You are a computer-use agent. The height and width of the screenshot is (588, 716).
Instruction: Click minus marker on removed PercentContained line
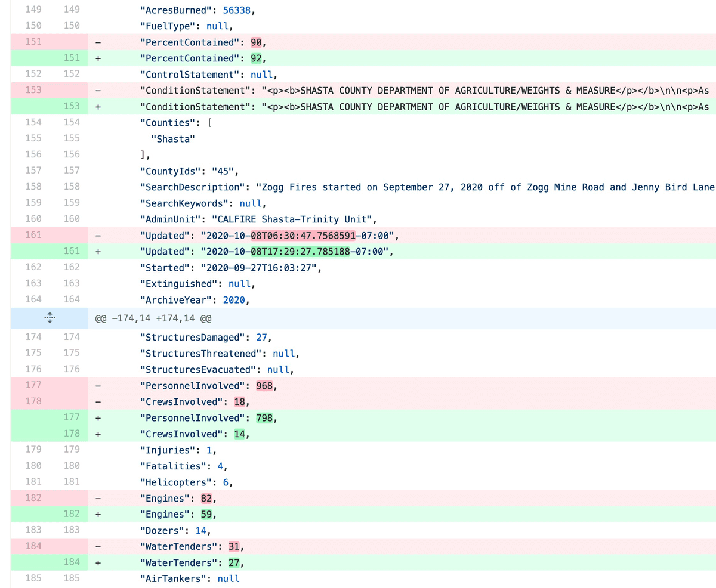(x=98, y=42)
